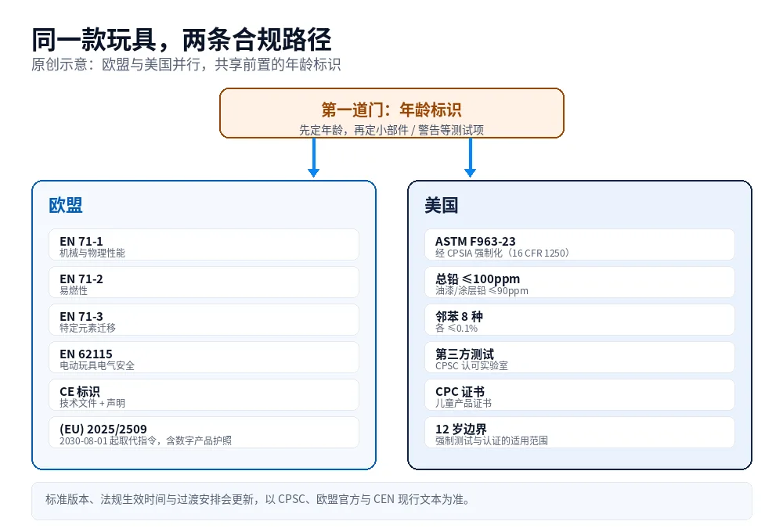Click the CPSC 认可实验室 text
The height and width of the screenshot is (532, 783).
[x=471, y=365]
